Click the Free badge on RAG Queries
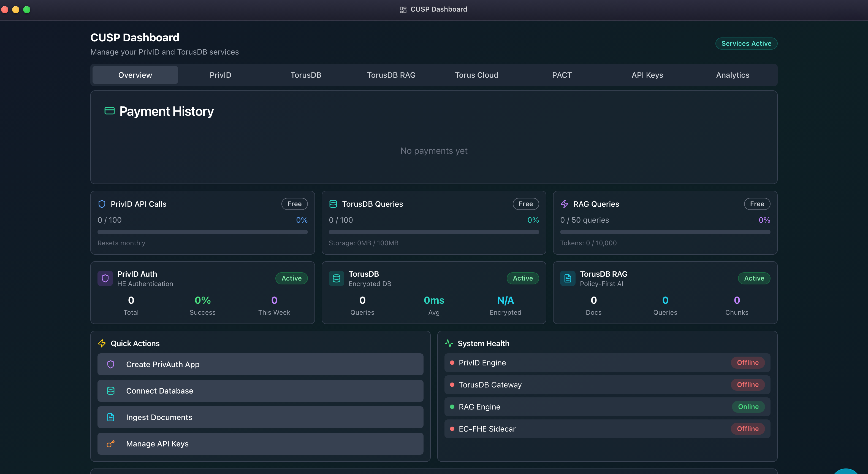This screenshot has width=868, height=474. click(757, 204)
